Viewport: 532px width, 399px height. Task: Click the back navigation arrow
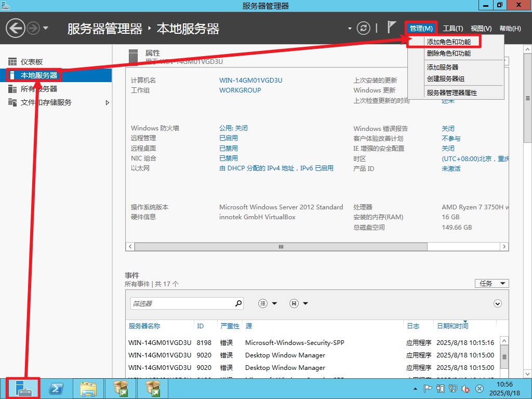15,28
